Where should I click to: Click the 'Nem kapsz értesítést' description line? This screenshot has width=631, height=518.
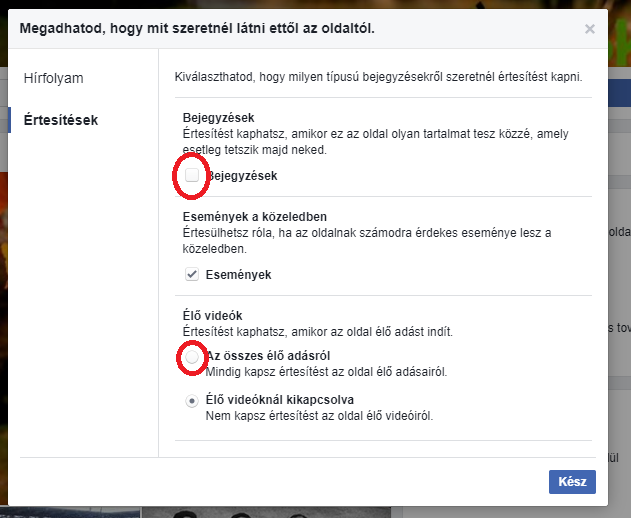tap(320, 416)
